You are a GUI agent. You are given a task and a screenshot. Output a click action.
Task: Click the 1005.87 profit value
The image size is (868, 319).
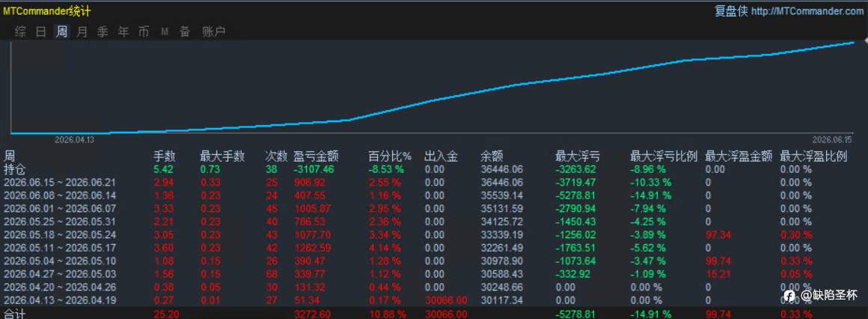[x=312, y=209]
